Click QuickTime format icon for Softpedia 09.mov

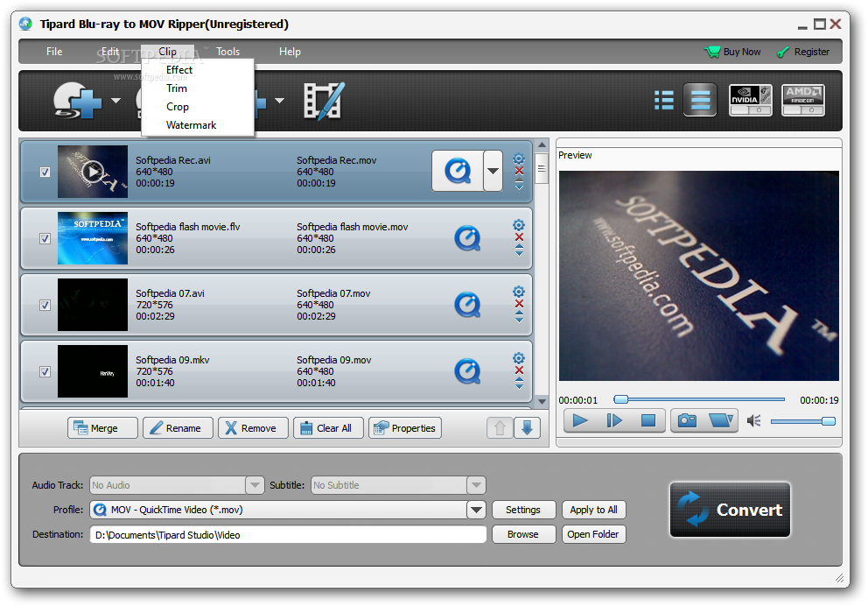[x=467, y=371]
